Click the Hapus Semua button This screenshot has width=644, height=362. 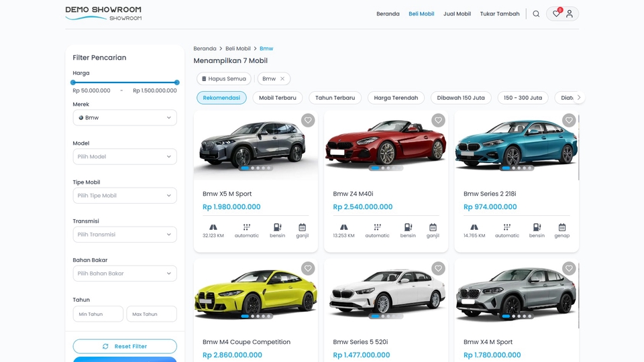tap(224, 79)
